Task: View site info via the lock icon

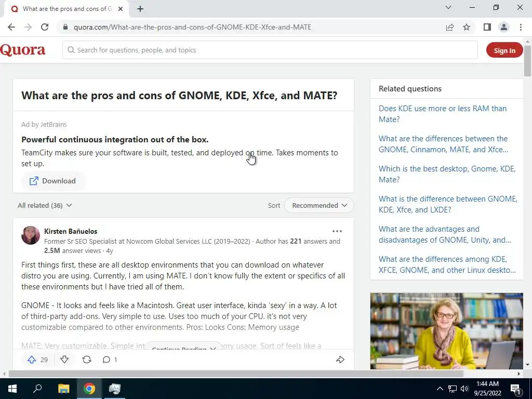Action: (x=65, y=27)
